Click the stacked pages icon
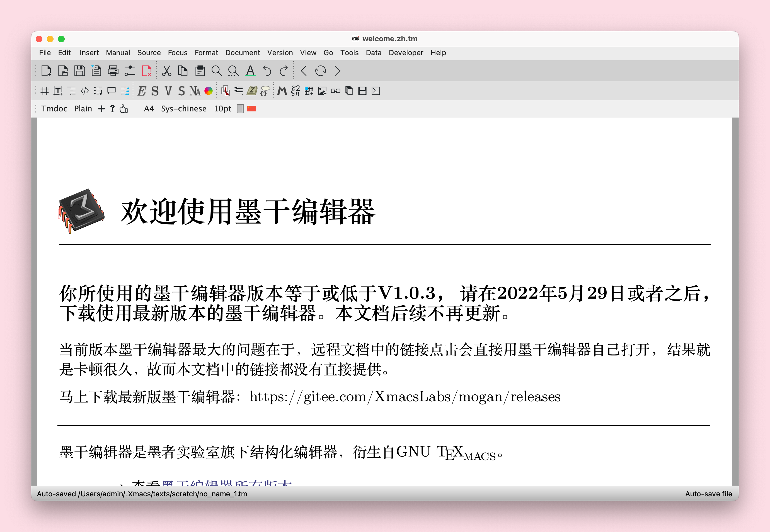770x532 pixels. [349, 91]
